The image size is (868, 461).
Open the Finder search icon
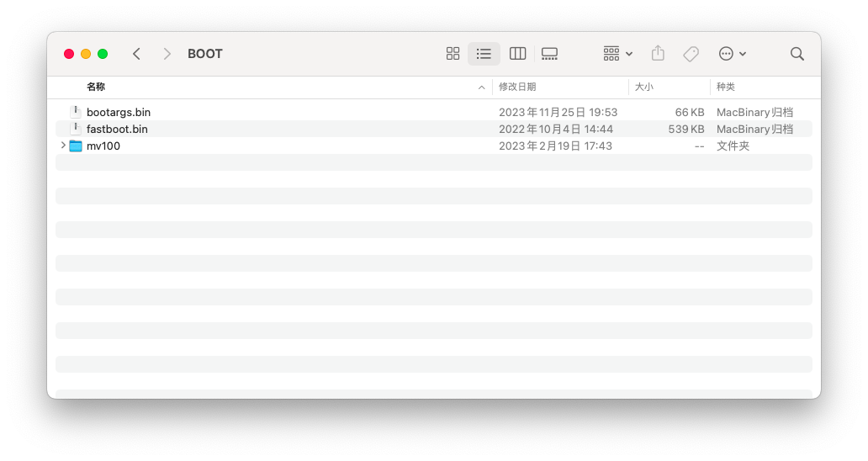797,54
